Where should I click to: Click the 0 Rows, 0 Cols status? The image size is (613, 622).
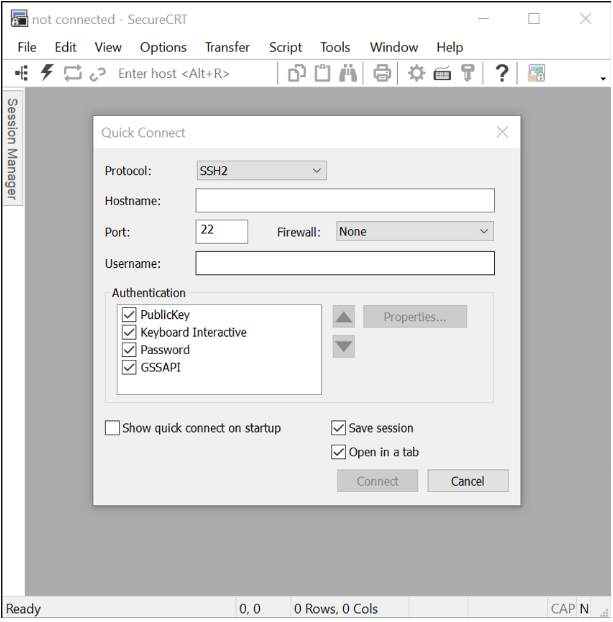(x=336, y=609)
